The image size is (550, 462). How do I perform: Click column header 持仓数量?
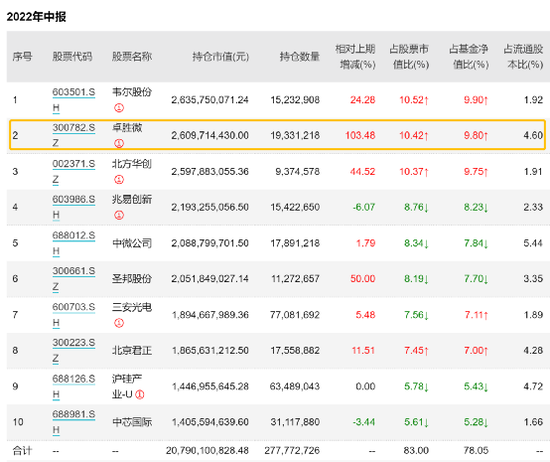(x=300, y=56)
